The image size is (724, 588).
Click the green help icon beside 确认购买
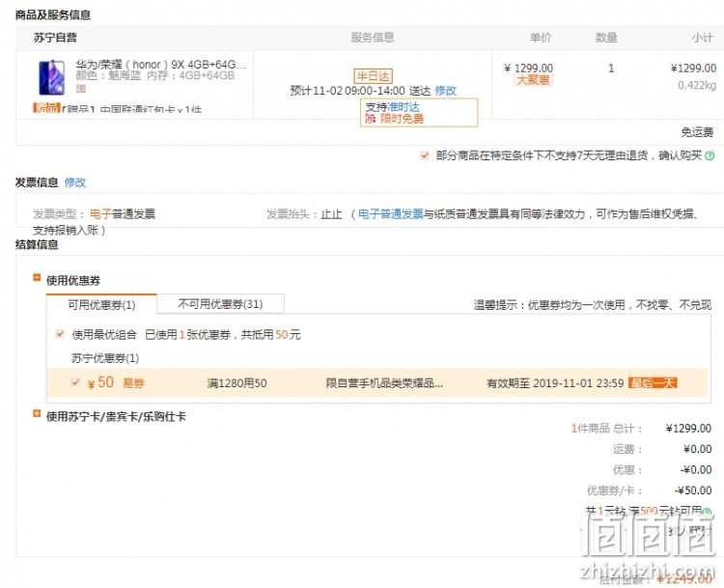coord(710,155)
